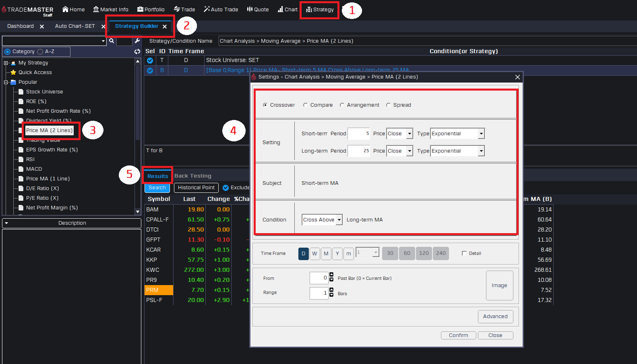This screenshot has height=364, width=637.
Task: Click the refresh tree icon
Action: pyautogui.click(x=137, y=52)
